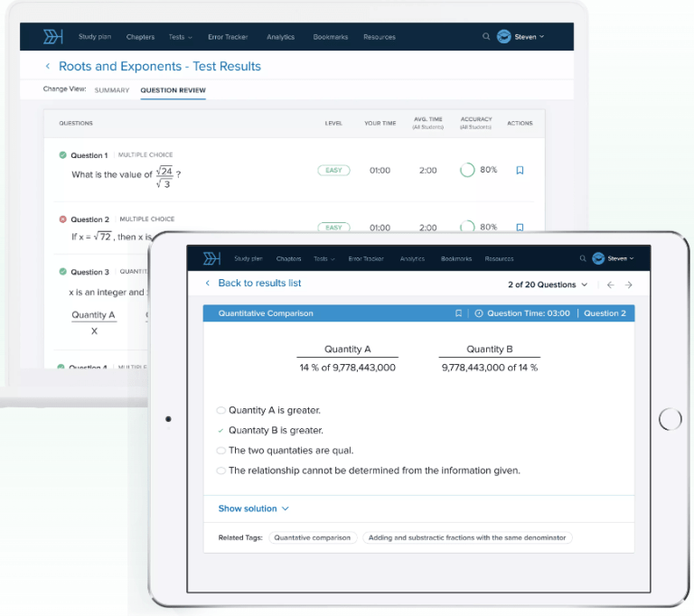The width and height of the screenshot is (694, 616).
Task: Click the Question 2 title in results
Action: [x=89, y=219]
